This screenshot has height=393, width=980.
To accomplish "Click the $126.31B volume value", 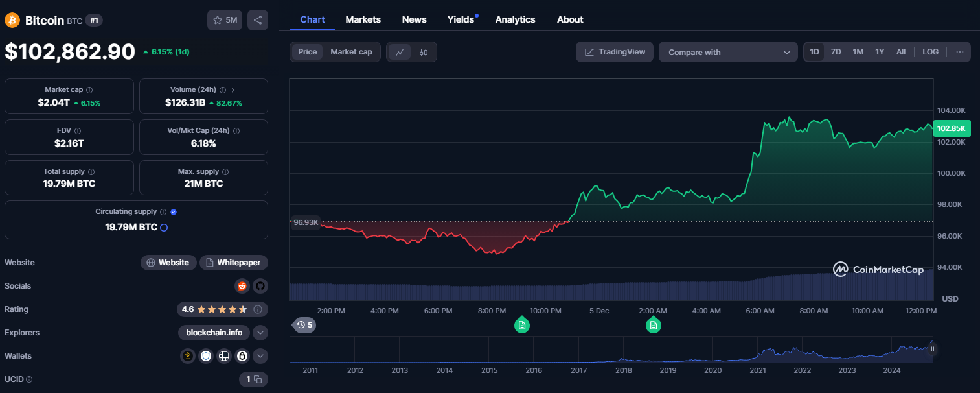I will 185,102.
